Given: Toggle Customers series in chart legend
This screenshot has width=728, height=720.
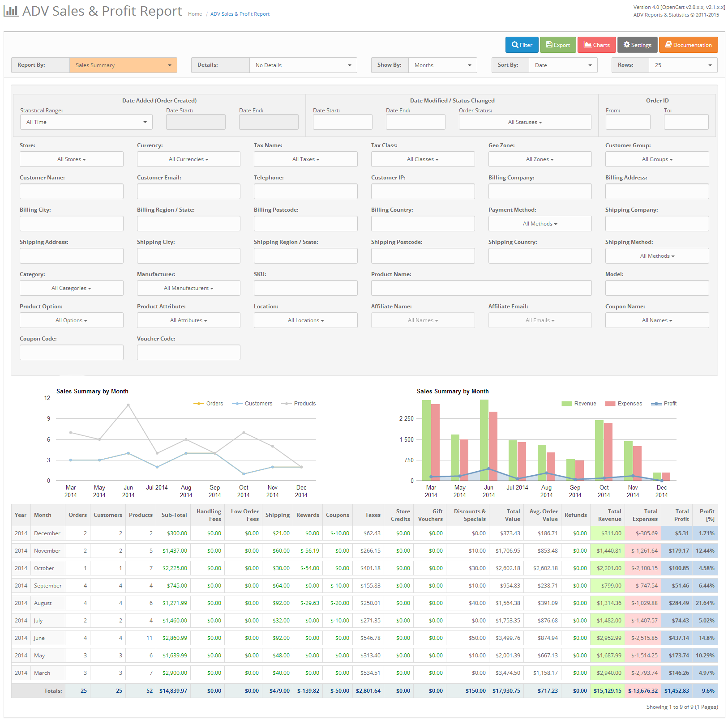Looking at the screenshot, I should tap(252, 404).
